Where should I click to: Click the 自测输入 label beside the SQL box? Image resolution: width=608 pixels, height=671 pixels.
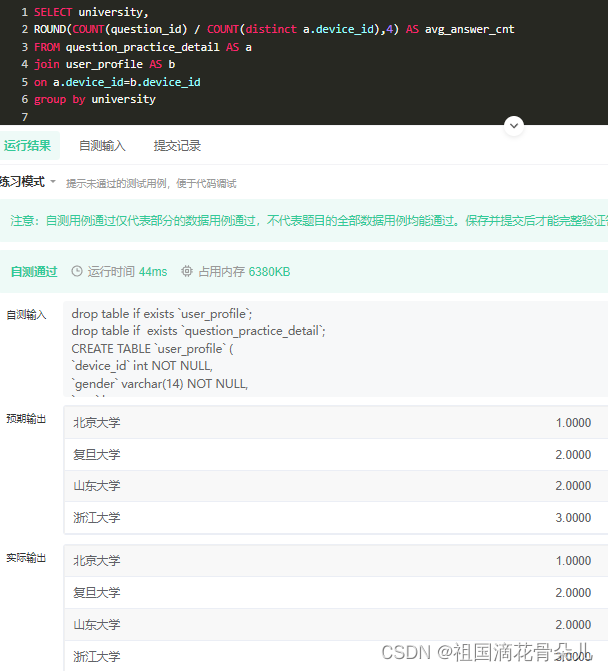point(26,315)
